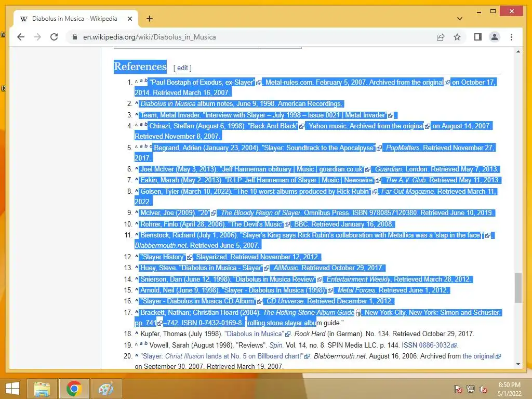Select Diabolus in Musica - Wikipedia tab
532x399 pixels.
[x=74, y=19]
